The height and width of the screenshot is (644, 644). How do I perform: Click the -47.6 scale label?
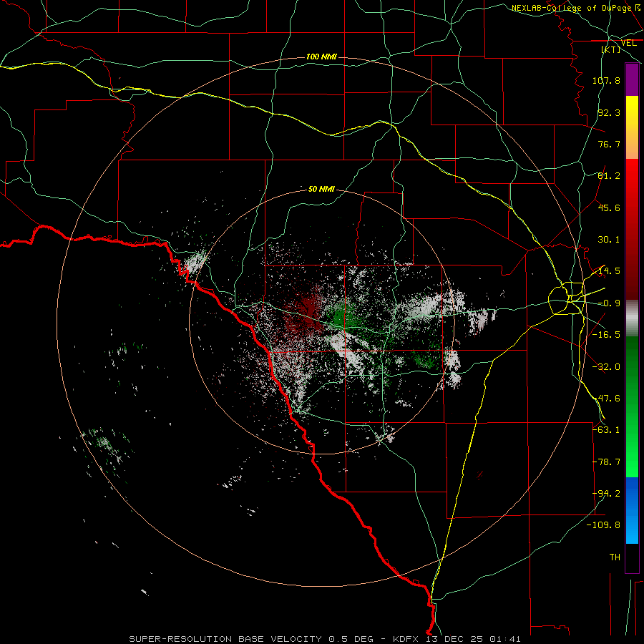(x=606, y=399)
